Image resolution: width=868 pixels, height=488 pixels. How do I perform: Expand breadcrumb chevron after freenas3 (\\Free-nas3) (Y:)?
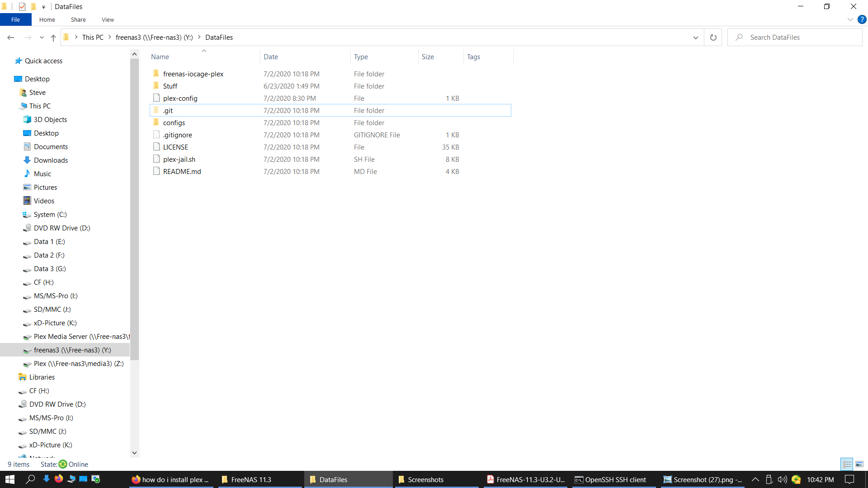click(199, 37)
